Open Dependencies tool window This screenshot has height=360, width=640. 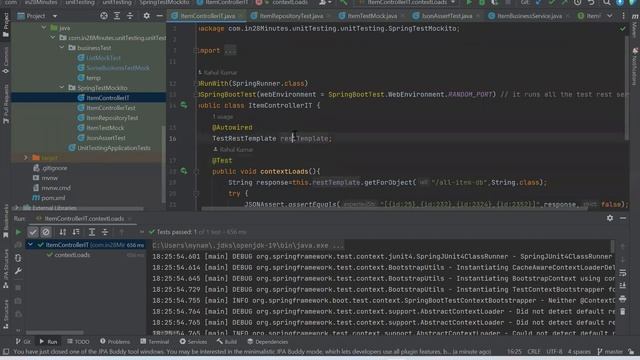pyautogui.click(x=267, y=342)
